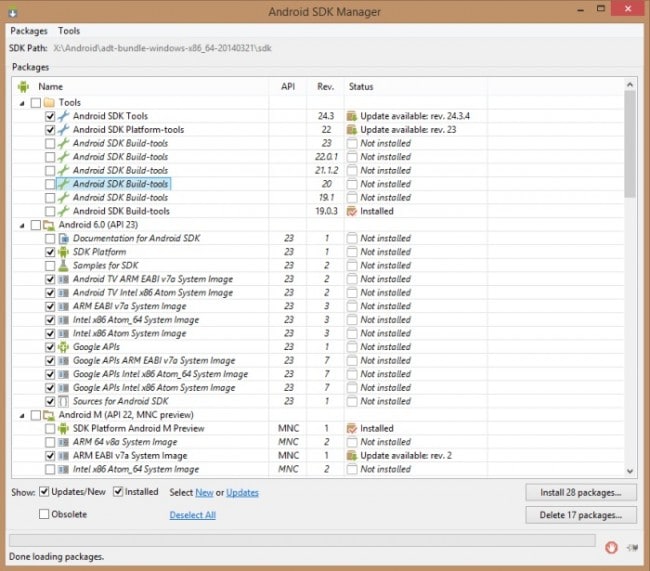Check the Samples for SDK checkbox
Screen dimensions: 650x571
(50, 266)
